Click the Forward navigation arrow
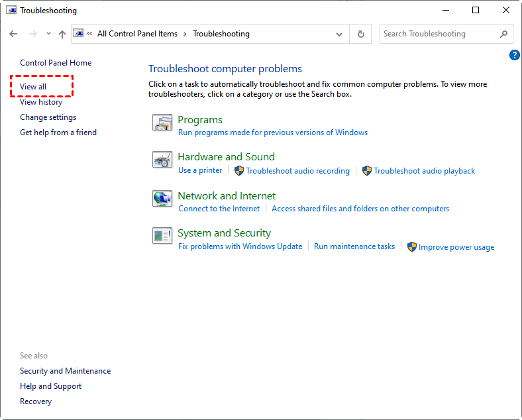 (x=32, y=34)
